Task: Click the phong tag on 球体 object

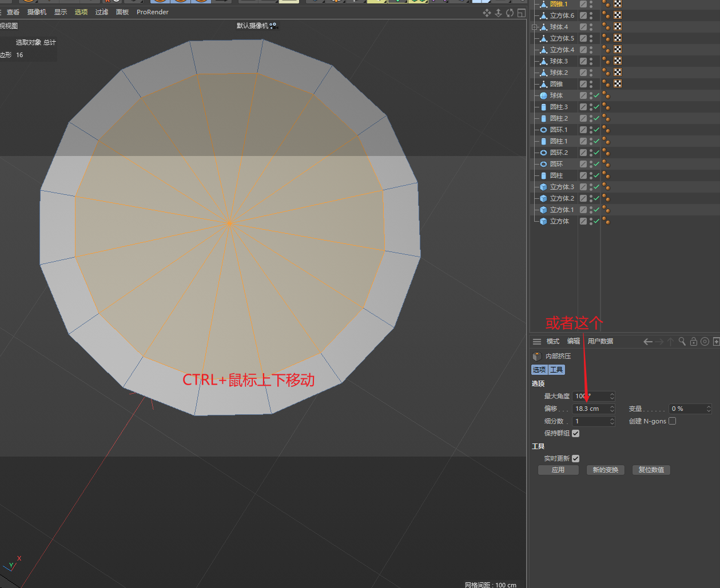Action: tap(606, 95)
